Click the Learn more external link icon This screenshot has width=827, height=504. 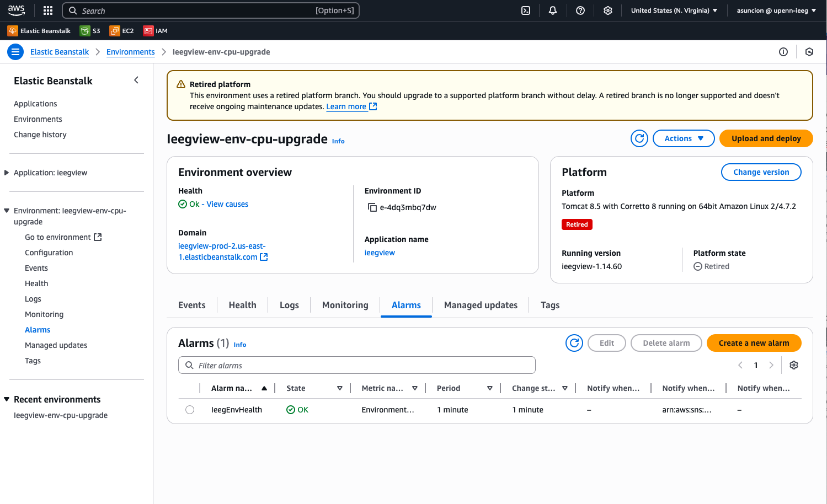(x=373, y=106)
